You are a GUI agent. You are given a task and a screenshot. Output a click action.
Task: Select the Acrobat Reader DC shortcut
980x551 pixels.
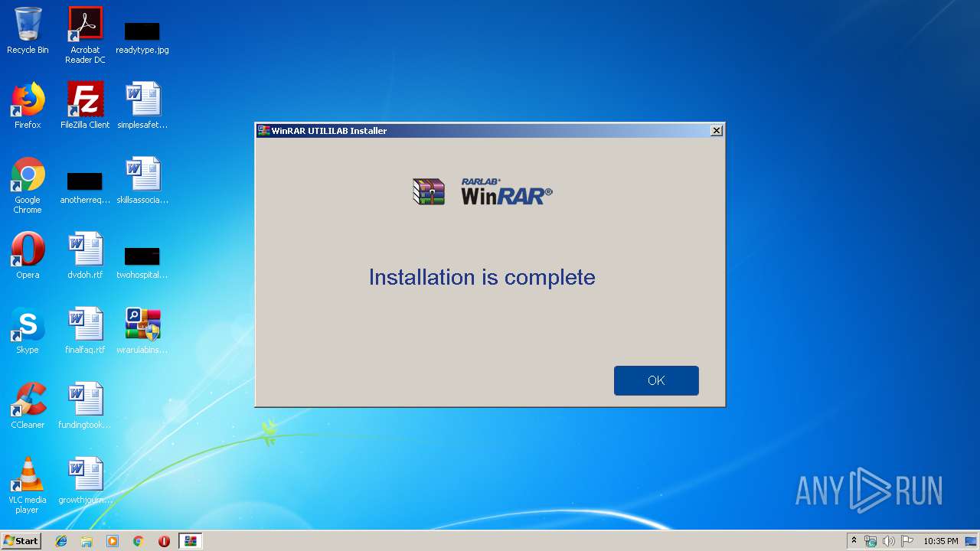pos(85,35)
